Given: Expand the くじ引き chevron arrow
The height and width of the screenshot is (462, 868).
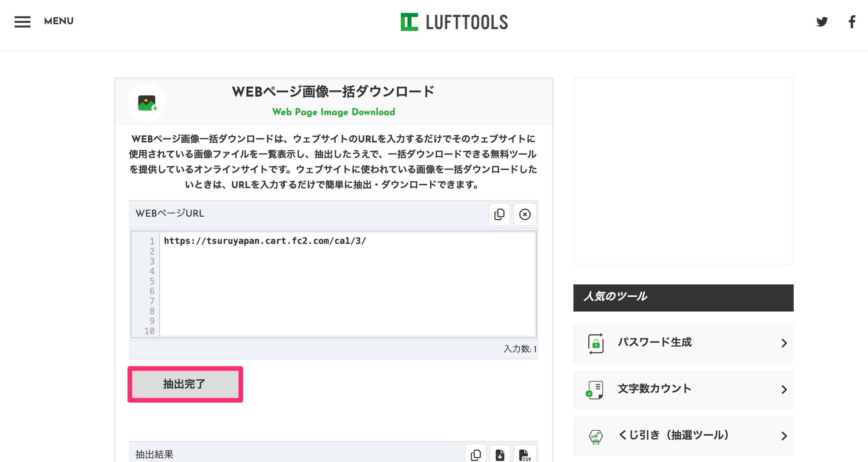Looking at the screenshot, I should pos(784,436).
